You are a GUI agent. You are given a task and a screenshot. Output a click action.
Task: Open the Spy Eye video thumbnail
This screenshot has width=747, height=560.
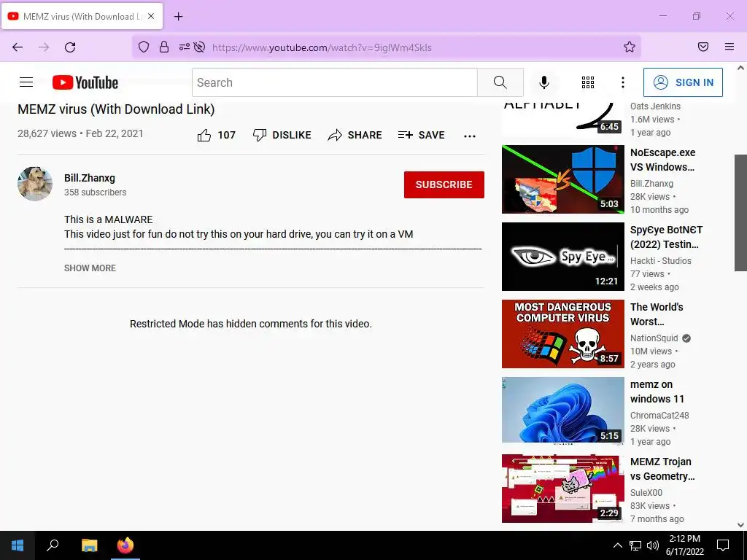pos(562,257)
